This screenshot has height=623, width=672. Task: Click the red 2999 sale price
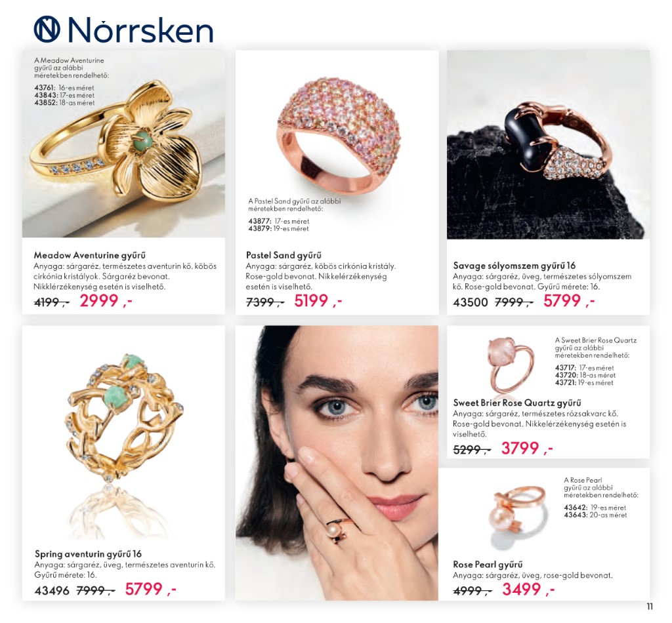[99, 300]
